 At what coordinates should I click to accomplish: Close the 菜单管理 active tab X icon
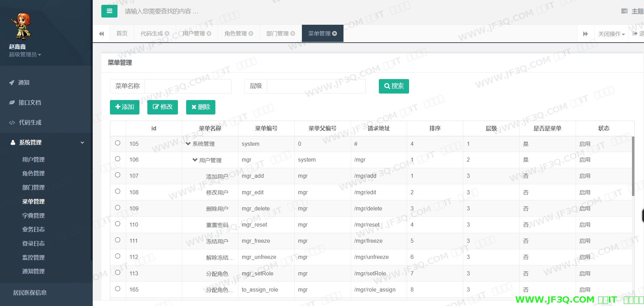point(335,33)
